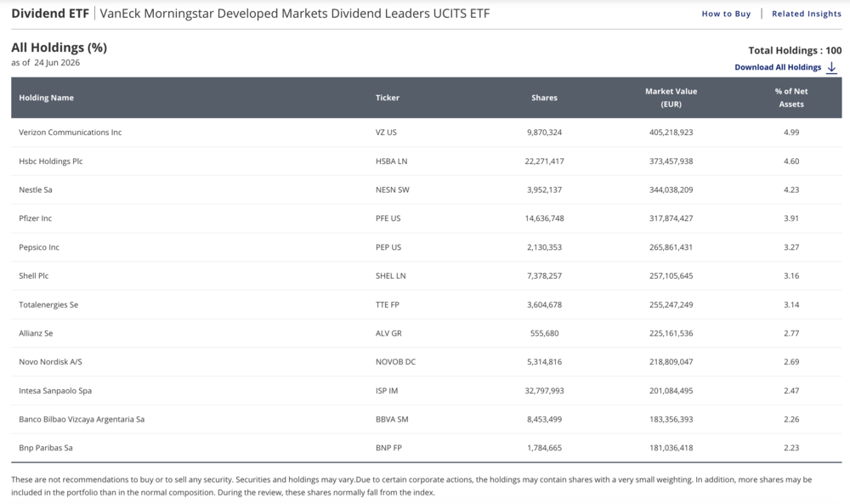Select the Pepsico Inc row
The height and width of the screenshot is (504, 850).
click(426, 247)
